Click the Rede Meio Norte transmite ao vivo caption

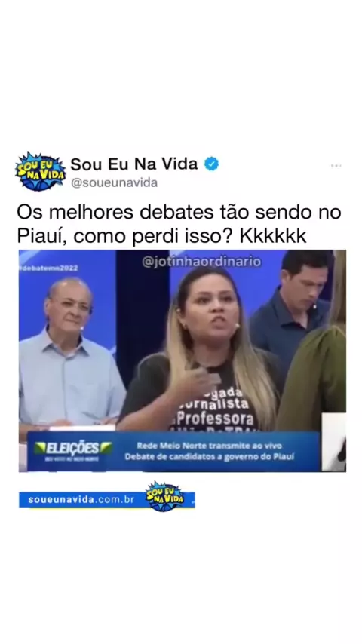pos(209,446)
